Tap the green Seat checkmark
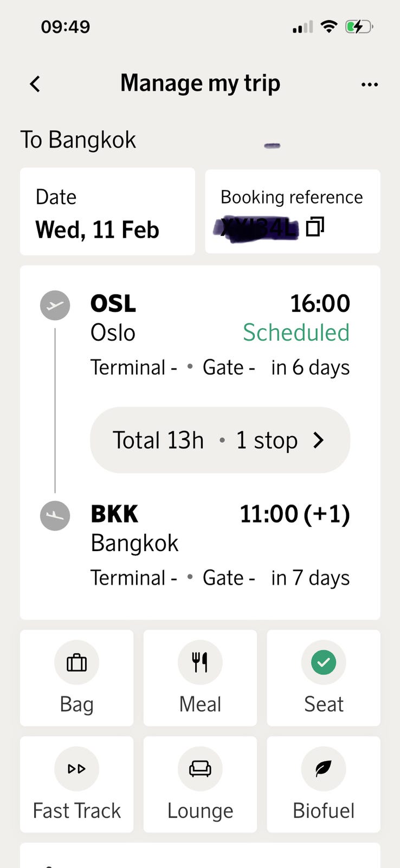 click(x=324, y=662)
